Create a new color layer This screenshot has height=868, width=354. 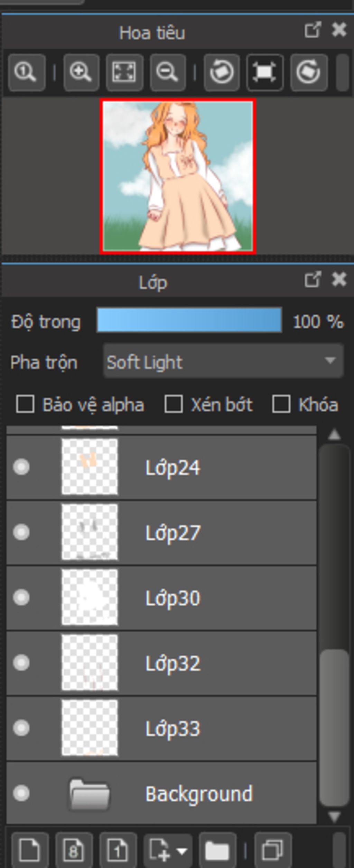point(30,850)
